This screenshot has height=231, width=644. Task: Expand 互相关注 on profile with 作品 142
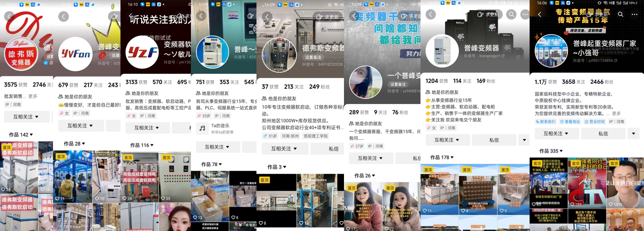[27, 117]
